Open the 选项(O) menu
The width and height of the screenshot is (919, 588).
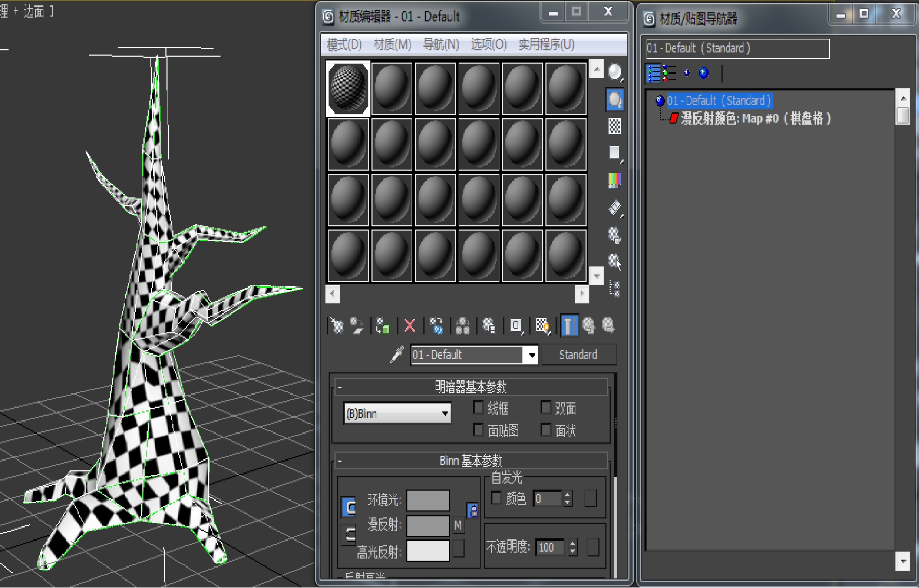(x=489, y=44)
